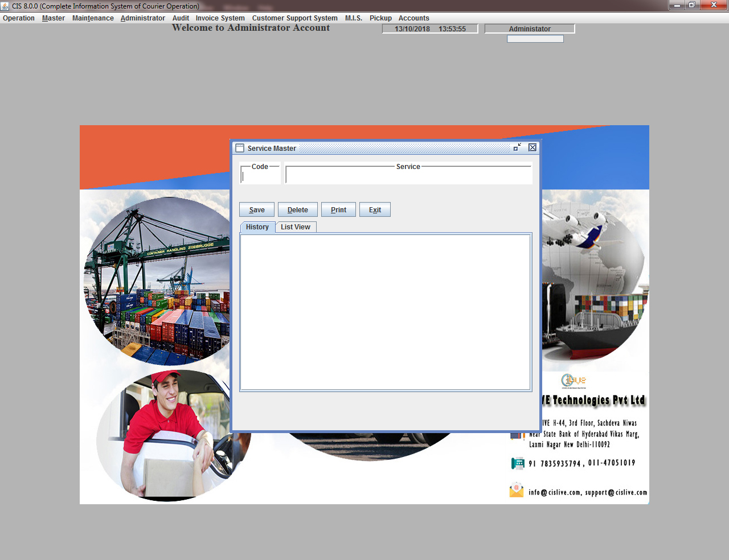Screen dimensions: 729x560
Task: Click the empty field below Administrator
Action: [535, 39]
